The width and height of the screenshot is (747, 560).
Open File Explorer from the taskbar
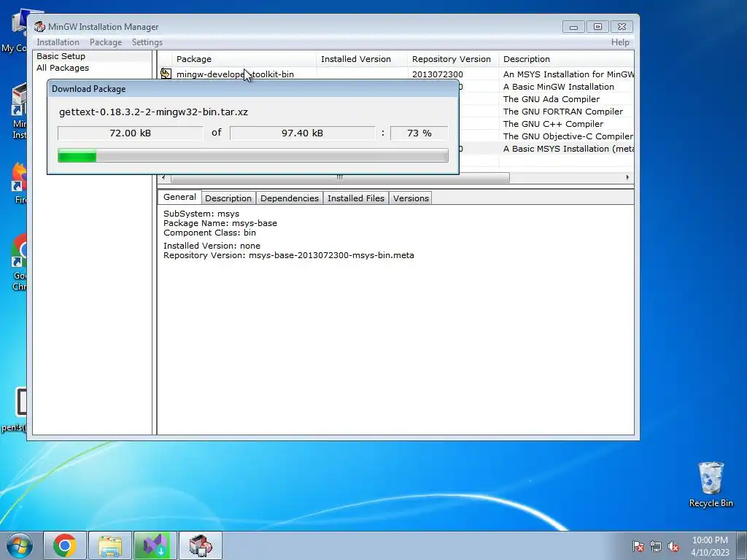(110, 545)
